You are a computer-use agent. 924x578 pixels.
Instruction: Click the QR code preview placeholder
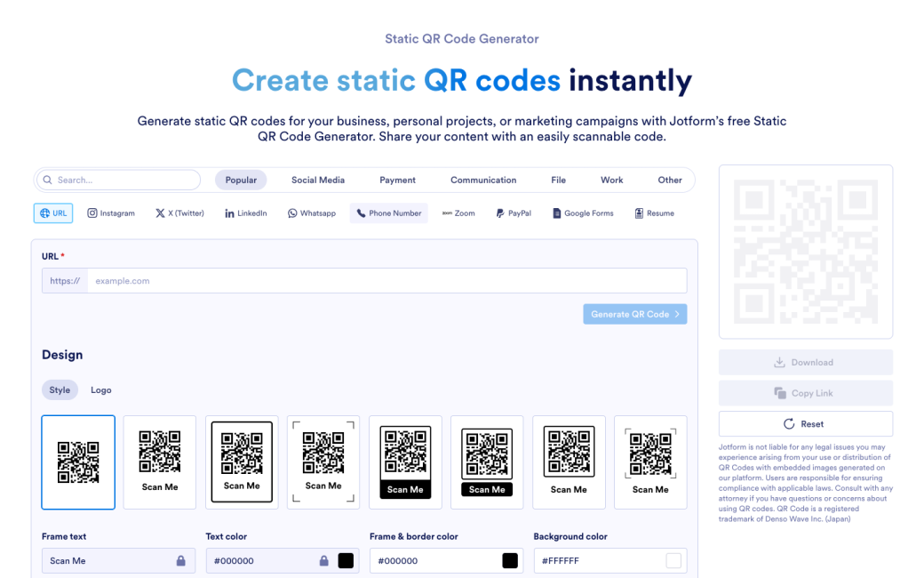(806, 252)
